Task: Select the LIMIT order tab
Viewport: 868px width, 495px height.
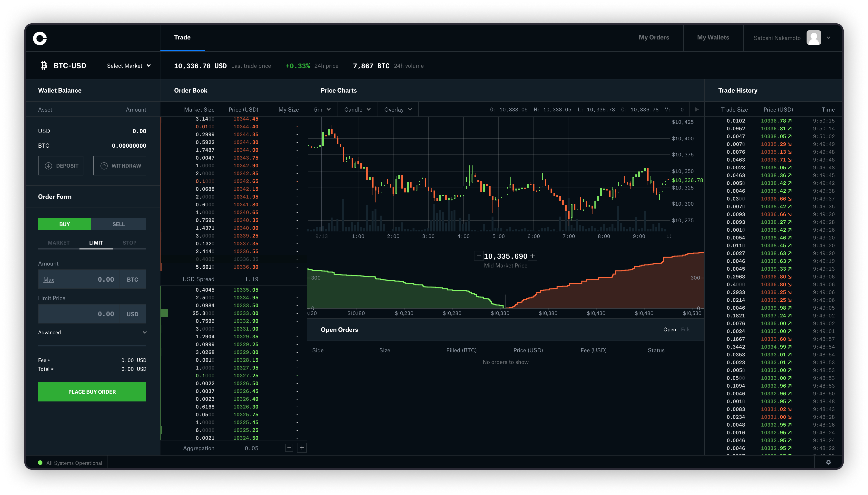Action: (95, 242)
